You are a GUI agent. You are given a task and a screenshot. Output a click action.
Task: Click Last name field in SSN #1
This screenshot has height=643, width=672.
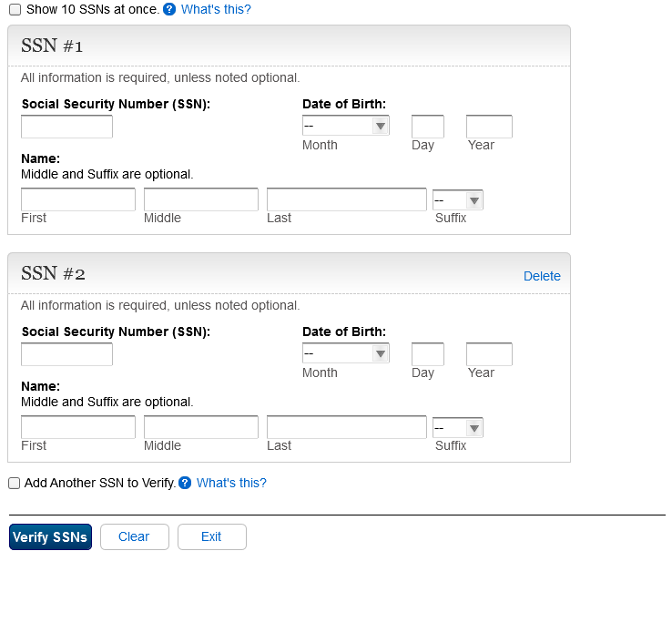point(346,199)
